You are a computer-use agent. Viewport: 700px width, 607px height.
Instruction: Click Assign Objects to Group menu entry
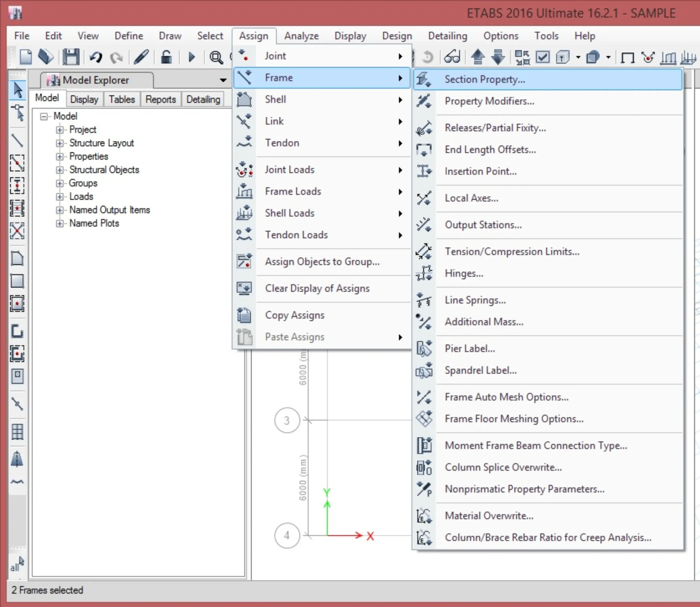click(322, 262)
